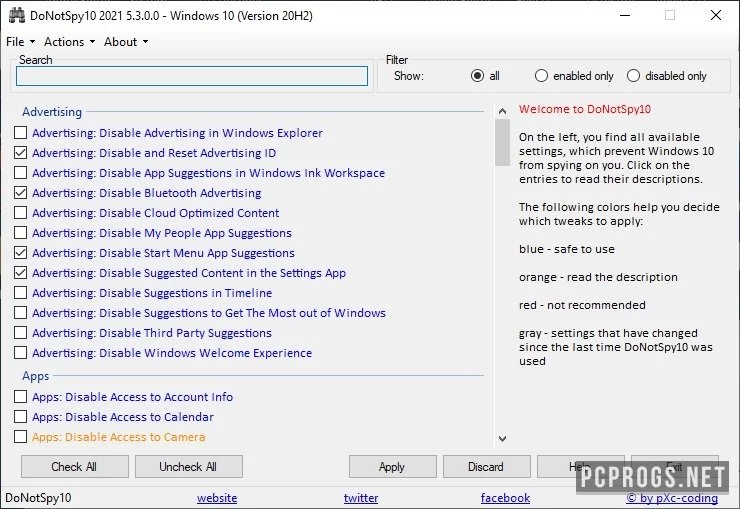The height and width of the screenshot is (509, 740).
Task: Click the Uncheck All button
Action: tap(189, 467)
